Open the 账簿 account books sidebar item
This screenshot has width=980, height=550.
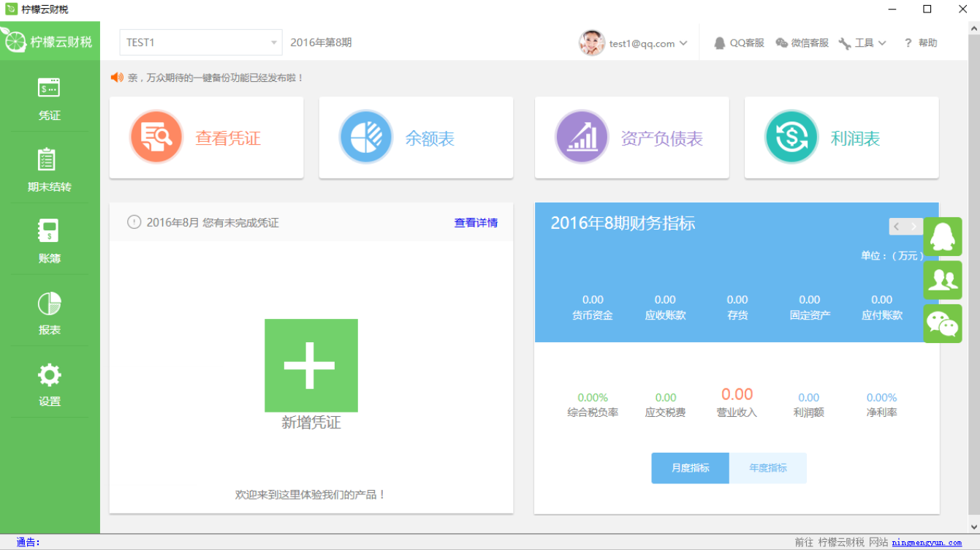(48, 241)
